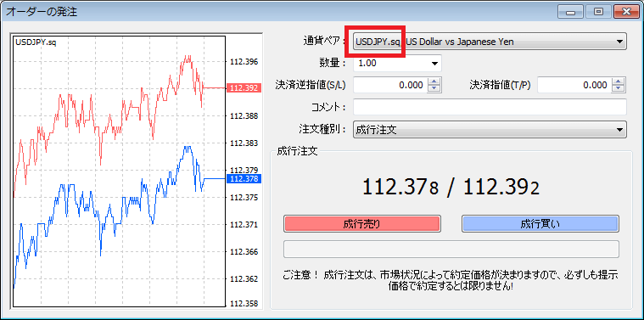Click the blue 成行買い buy button
The width and height of the screenshot is (644, 320).
point(540,224)
